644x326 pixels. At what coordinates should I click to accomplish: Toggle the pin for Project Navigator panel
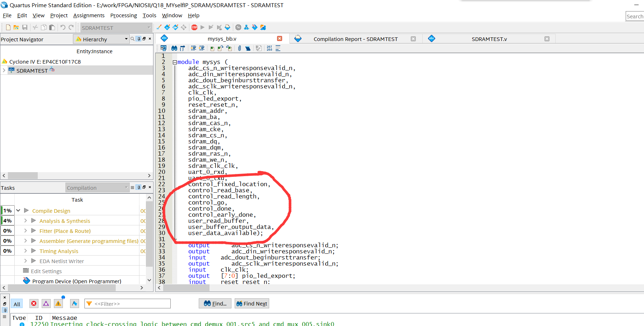pyautogui.click(x=138, y=39)
